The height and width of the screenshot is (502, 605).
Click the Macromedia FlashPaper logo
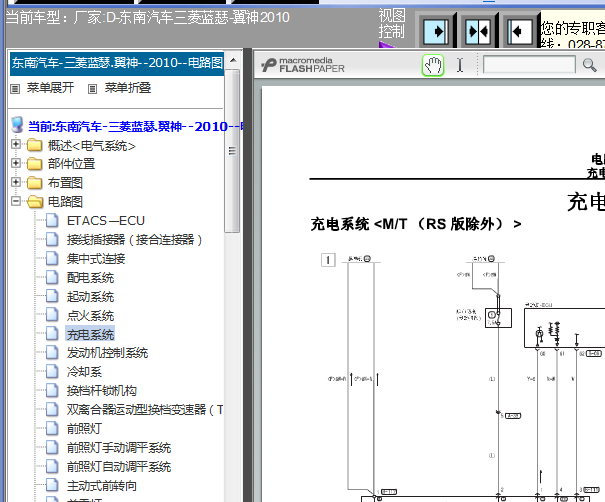pos(303,65)
